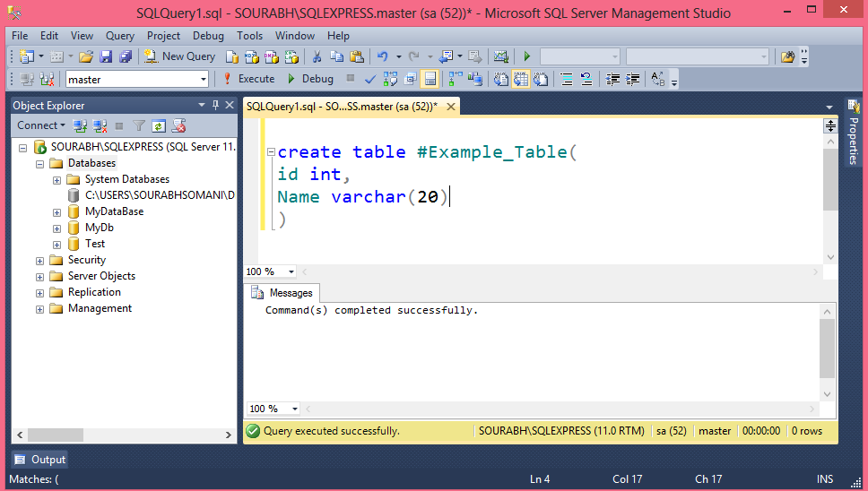The width and height of the screenshot is (868, 491).
Task: Toggle Results to Grid mode
Action: tap(519, 79)
